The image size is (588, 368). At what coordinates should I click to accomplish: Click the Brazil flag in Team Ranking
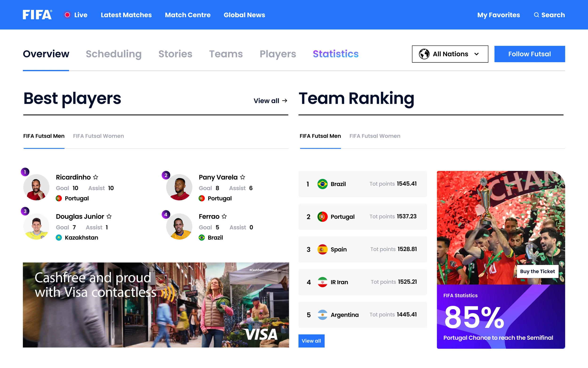[322, 184]
